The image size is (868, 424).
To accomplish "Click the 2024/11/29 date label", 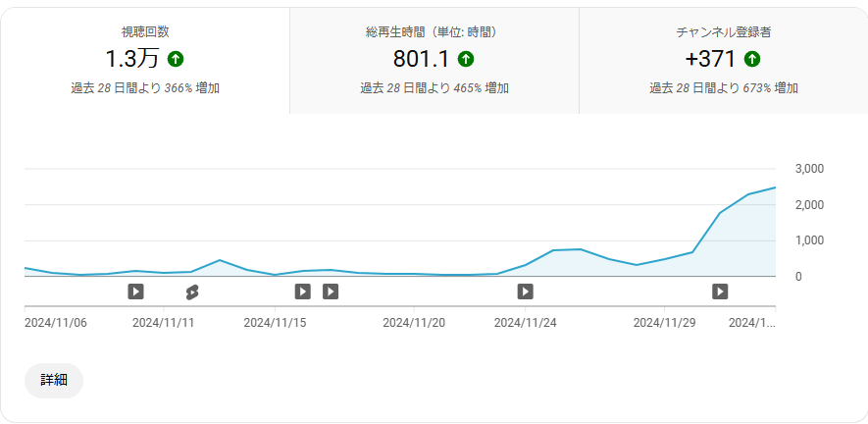I will coord(664,323).
